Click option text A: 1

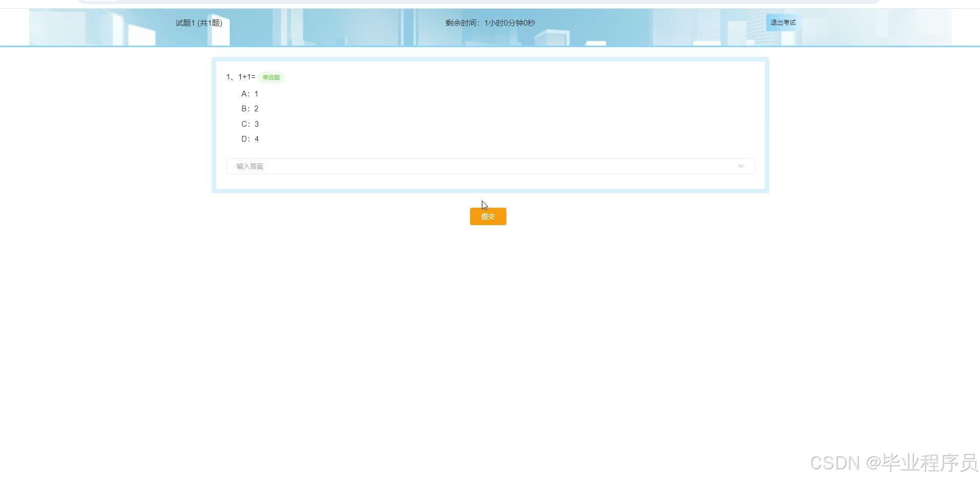click(x=250, y=94)
